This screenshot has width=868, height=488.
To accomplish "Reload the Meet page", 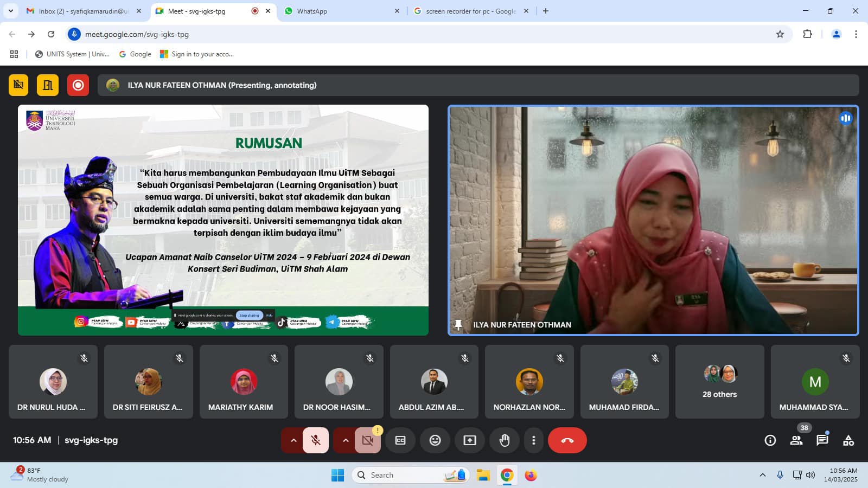I will point(51,34).
